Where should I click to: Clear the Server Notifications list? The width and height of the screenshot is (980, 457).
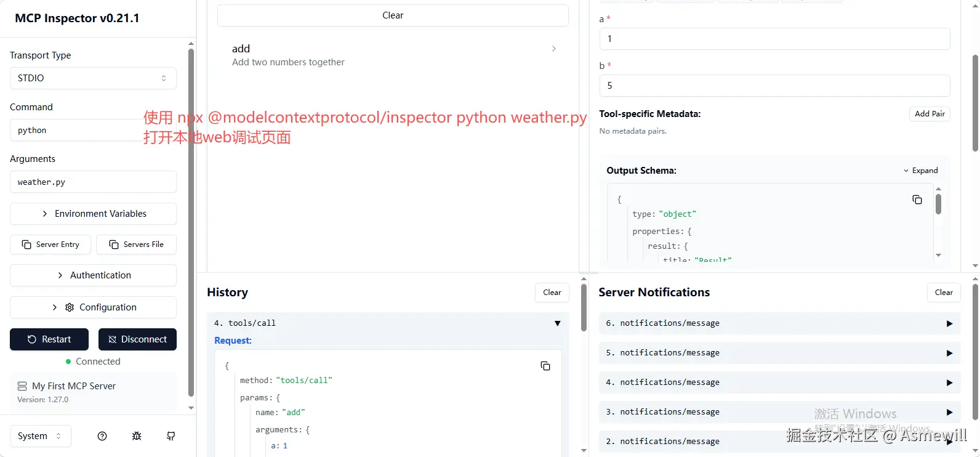pos(944,293)
